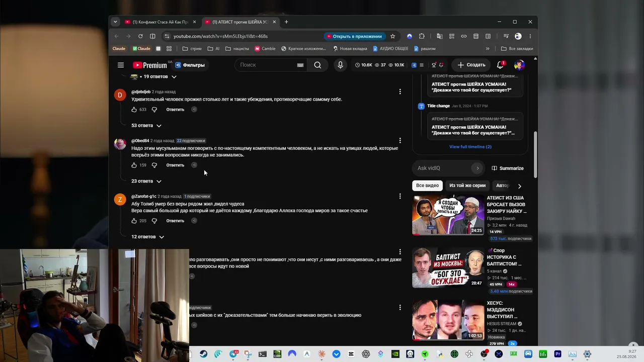This screenshot has width=644, height=362.
Task: Open the Chrome three-dot menu
Action: pos(530,36)
